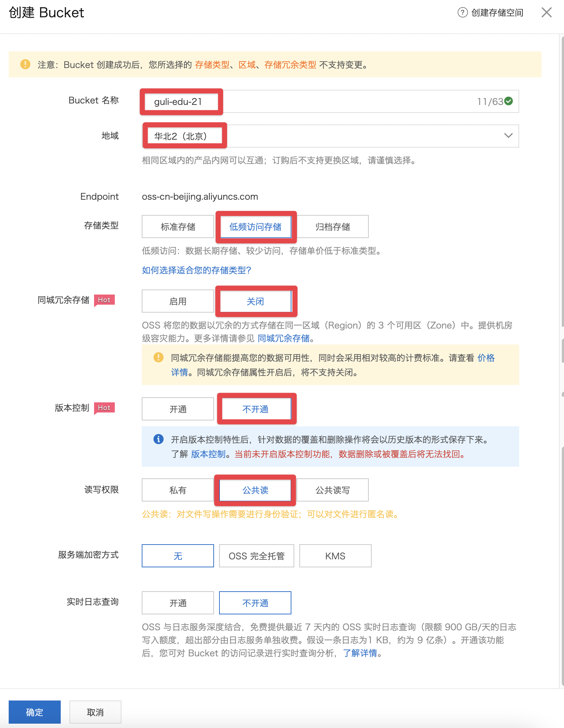Open 了解详情 link for log query
This screenshot has height=728, width=564.
(x=360, y=653)
